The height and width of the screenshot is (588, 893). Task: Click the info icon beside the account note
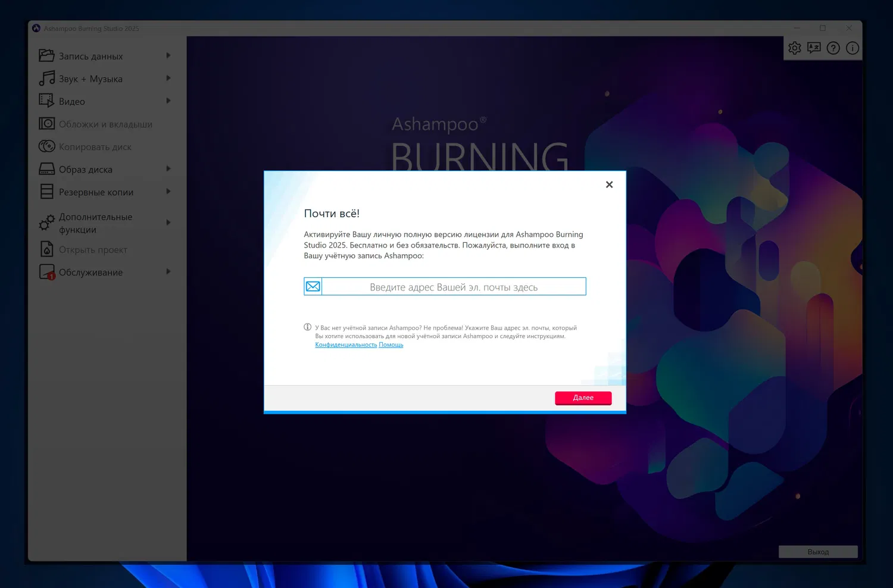(308, 327)
